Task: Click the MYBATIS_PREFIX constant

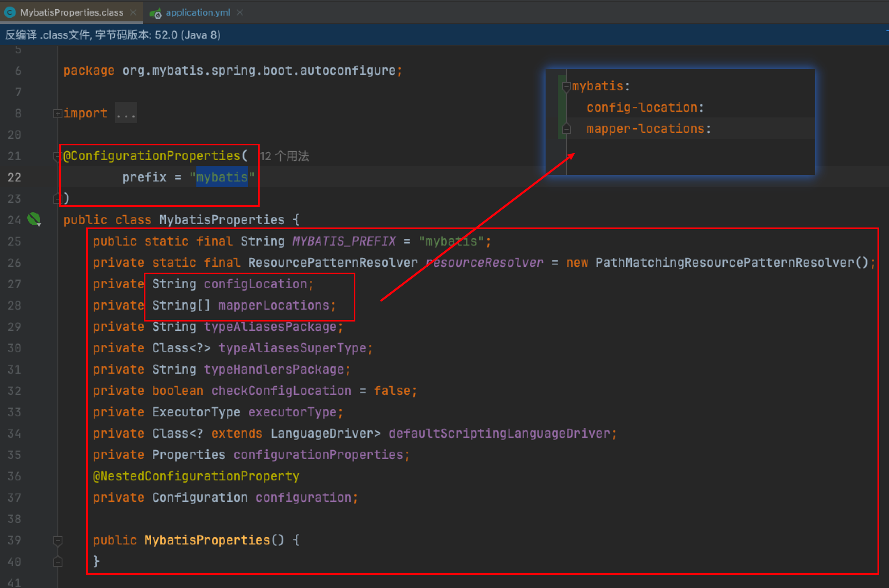Action: pyautogui.click(x=344, y=241)
